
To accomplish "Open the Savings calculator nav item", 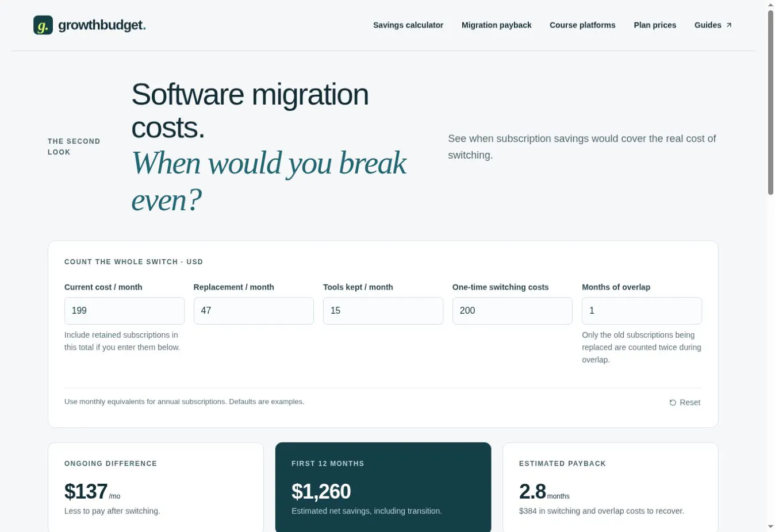I will click(x=408, y=25).
